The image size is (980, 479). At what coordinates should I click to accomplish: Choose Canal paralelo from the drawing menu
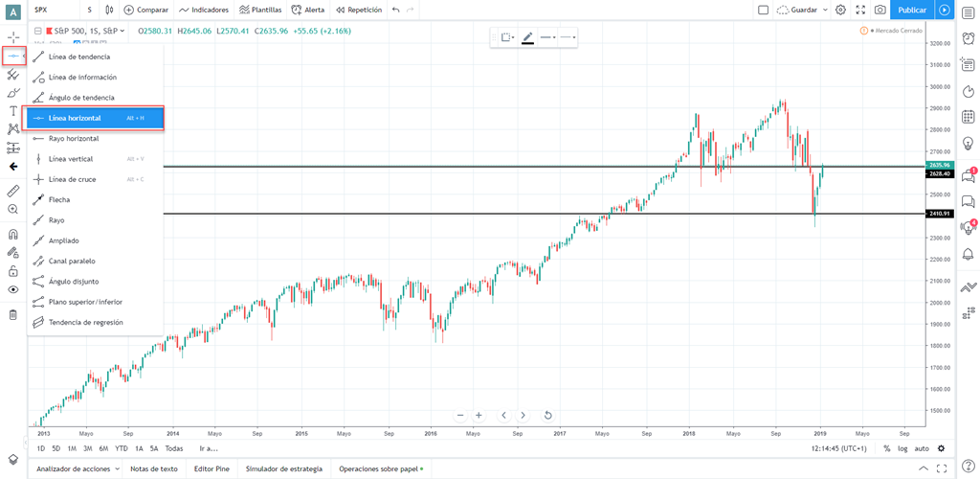[72, 261]
